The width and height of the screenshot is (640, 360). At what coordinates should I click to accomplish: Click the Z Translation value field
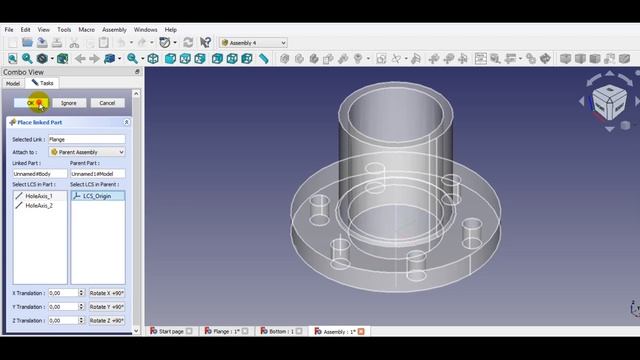point(63,321)
